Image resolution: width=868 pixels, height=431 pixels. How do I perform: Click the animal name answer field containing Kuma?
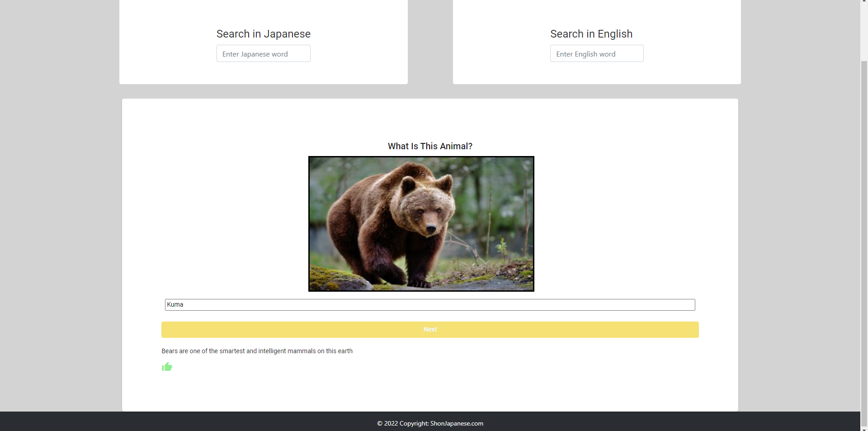tap(430, 305)
